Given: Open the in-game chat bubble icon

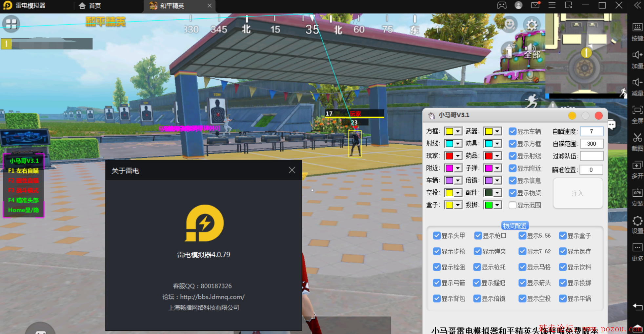Looking at the screenshot, I should point(612,125).
